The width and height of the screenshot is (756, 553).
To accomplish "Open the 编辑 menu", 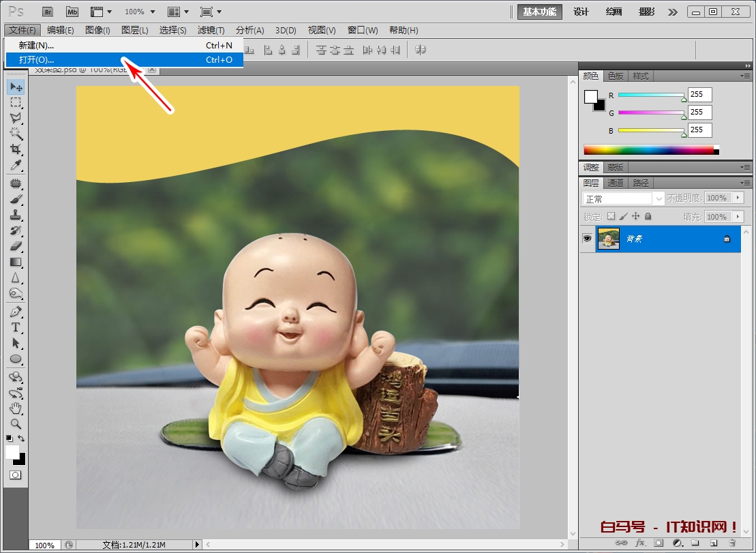I will click(x=61, y=30).
